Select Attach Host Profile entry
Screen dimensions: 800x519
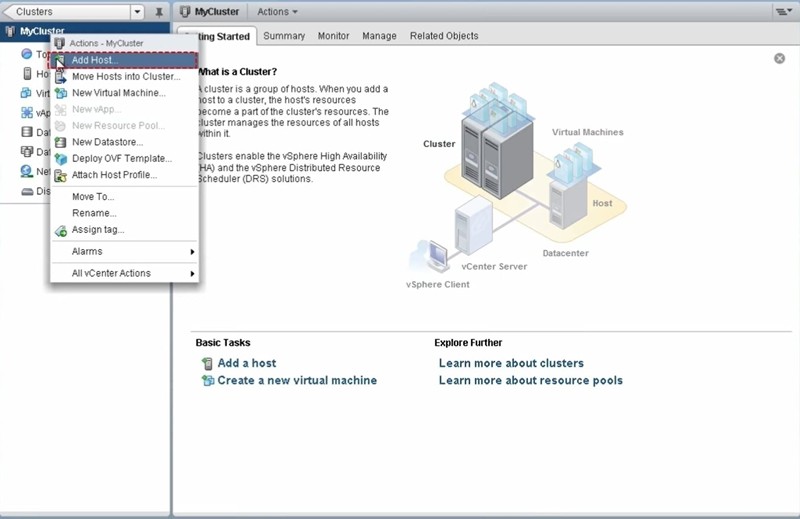(124, 175)
